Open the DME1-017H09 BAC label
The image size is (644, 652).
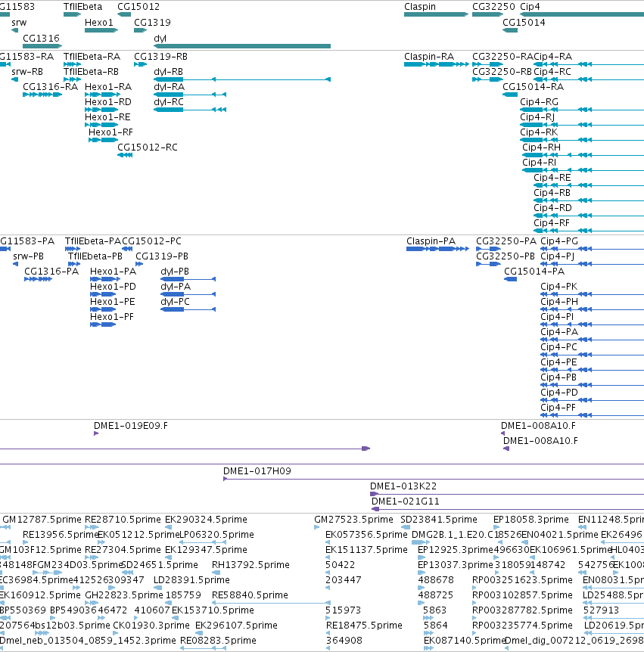coord(257,471)
